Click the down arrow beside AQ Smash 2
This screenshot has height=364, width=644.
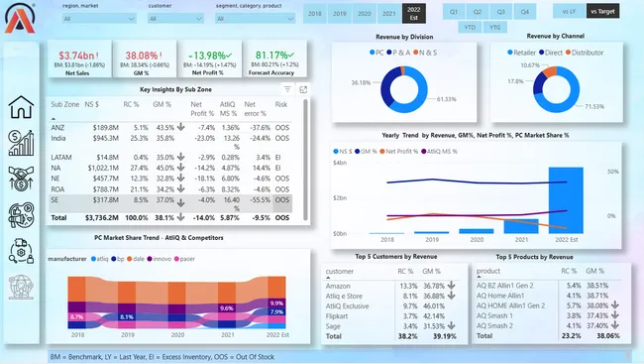(x=615, y=325)
